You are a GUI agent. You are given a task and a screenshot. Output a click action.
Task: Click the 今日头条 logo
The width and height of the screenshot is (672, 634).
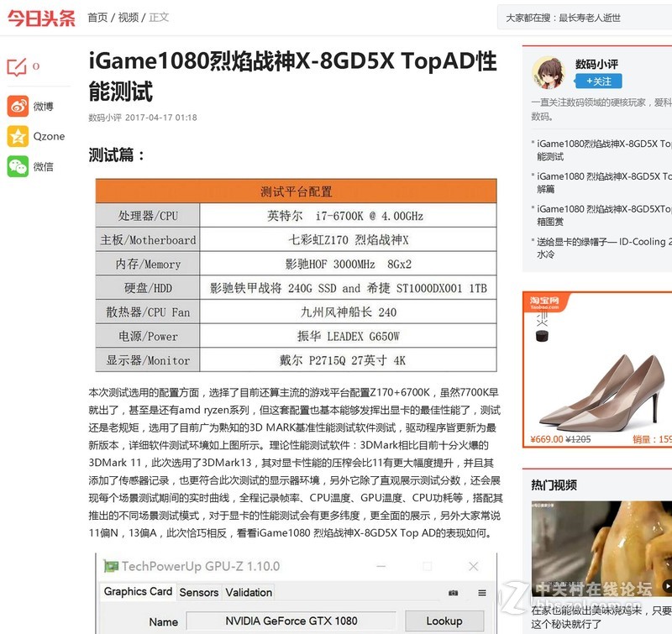pyautogui.click(x=41, y=18)
